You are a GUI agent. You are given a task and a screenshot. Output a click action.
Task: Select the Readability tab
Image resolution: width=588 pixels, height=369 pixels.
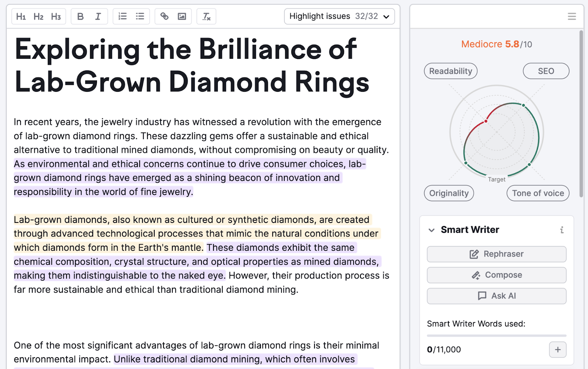point(451,71)
